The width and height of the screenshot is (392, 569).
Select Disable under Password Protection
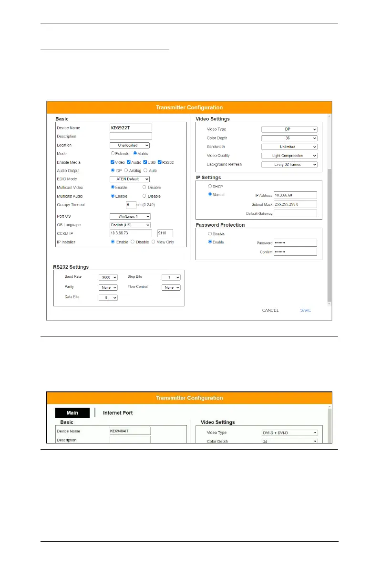[x=210, y=234]
